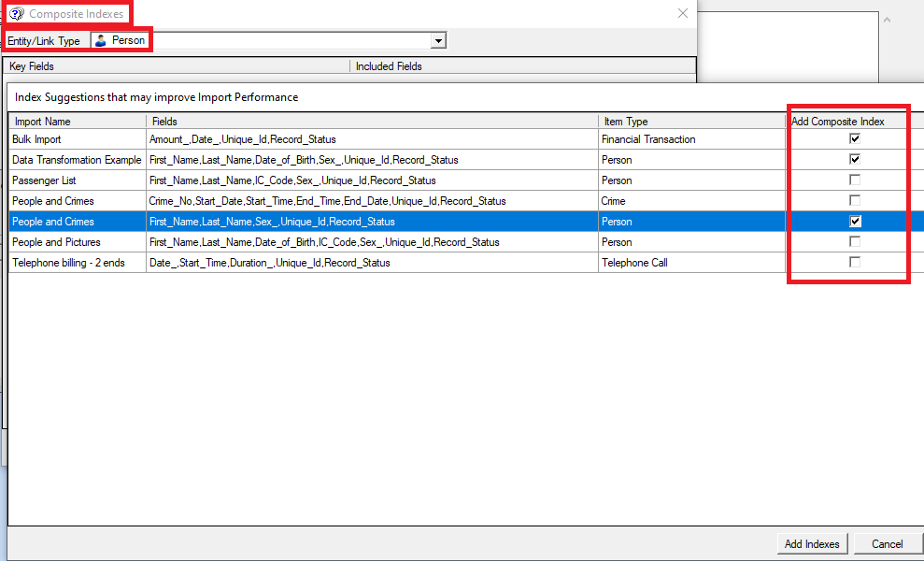The height and width of the screenshot is (562, 924).
Task: Click the Cancel button
Action: [887, 544]
